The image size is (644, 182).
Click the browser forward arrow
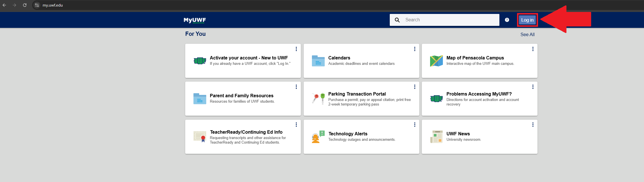click(14, 5)
